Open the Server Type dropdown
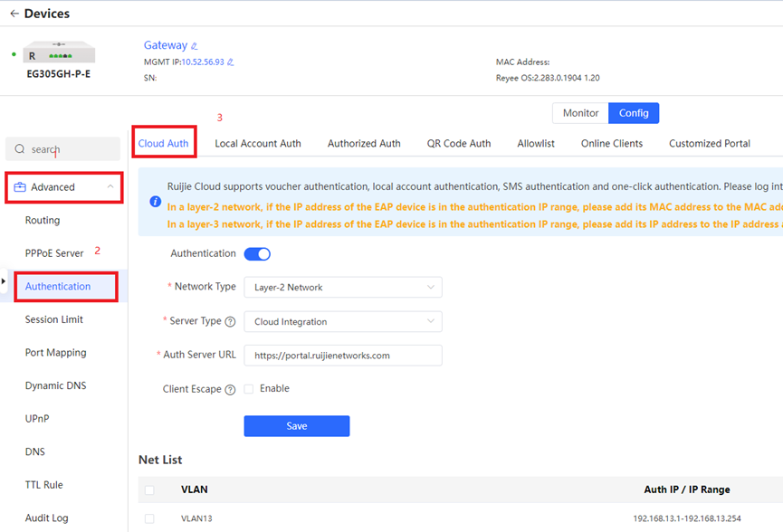783x532 pixels. 342,322
